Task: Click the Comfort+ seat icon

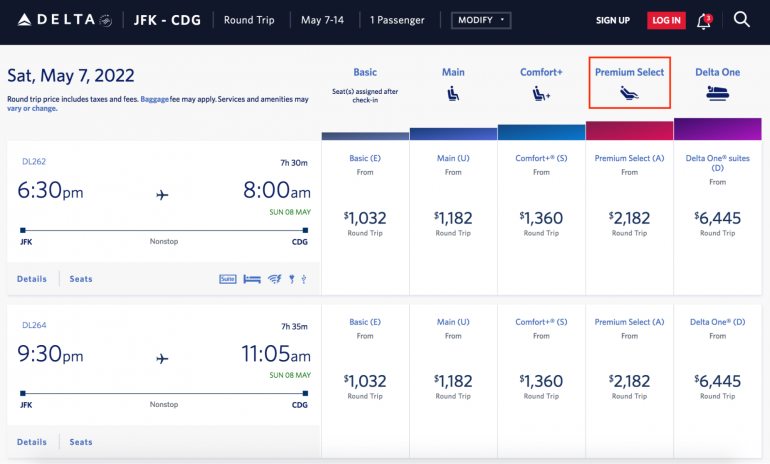Action: (x=541, y=95)
